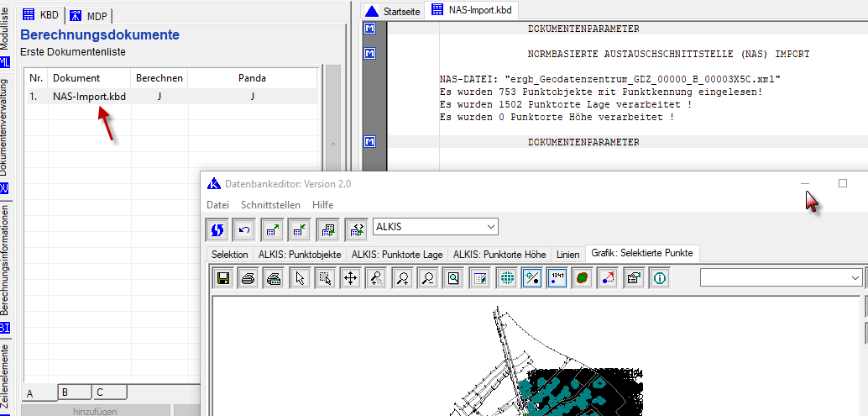Toggle the point number 1341 display button
Screen dimensions: 868x416
coord(557,278)
